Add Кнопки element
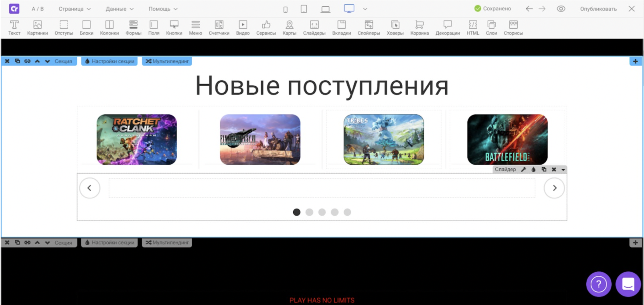 (174, 28)
